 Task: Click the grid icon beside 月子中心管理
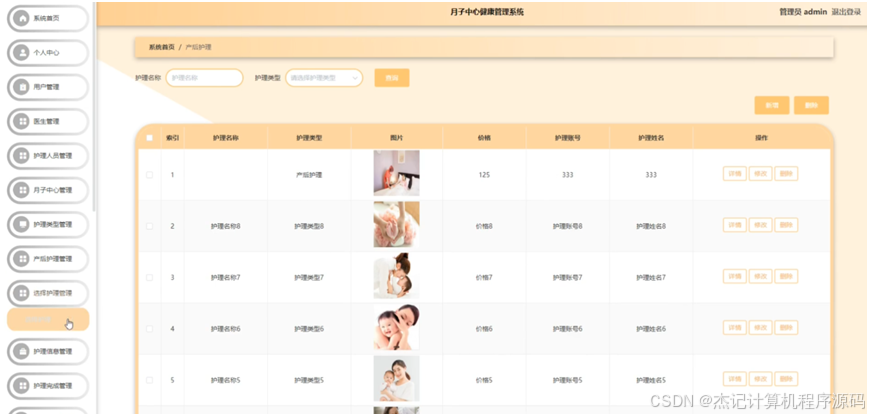coord(22,190)
